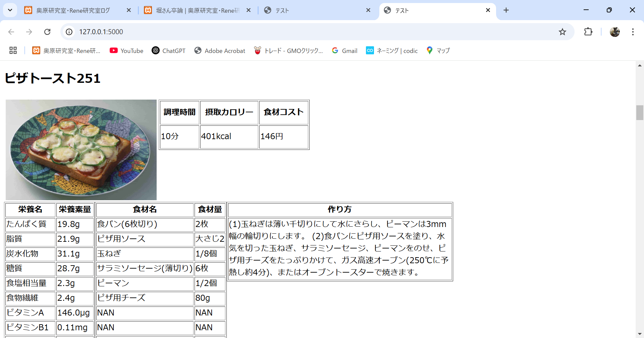The height and width of the screenshot is (338, 644).
Task: Open 奥原研究室・Rene研 bookmark link
Action: 66,51
